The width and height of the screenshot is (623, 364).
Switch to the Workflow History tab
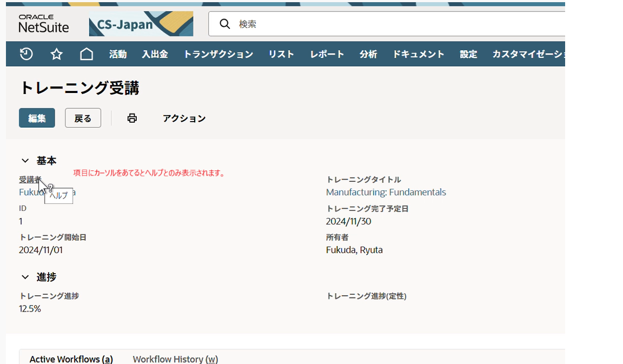[x=175, y=359]
